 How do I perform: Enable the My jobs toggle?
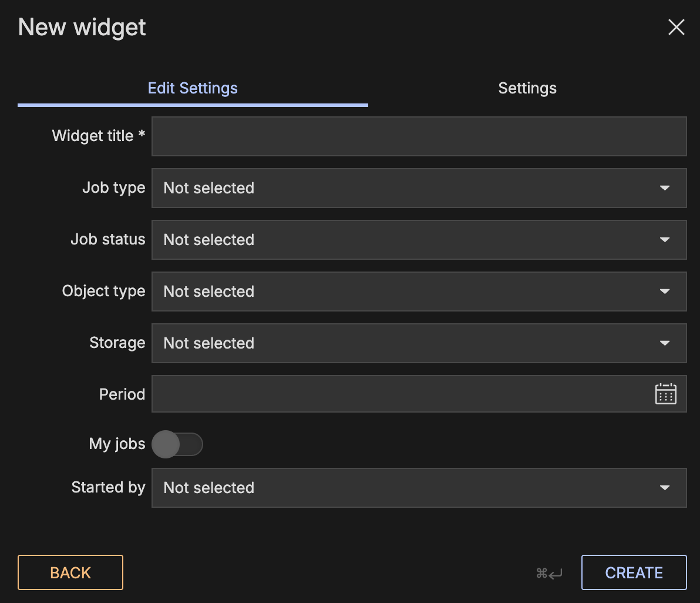(x=177, y=444)
